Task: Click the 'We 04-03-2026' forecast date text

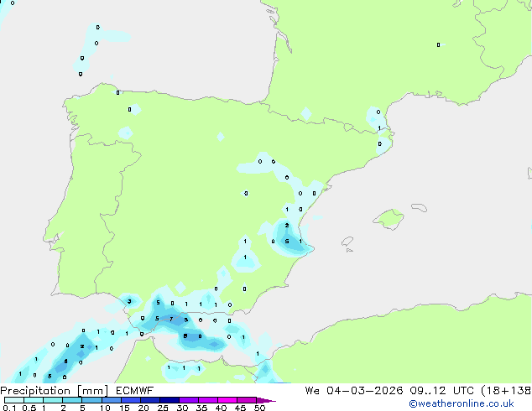Action: pos(354,391)
